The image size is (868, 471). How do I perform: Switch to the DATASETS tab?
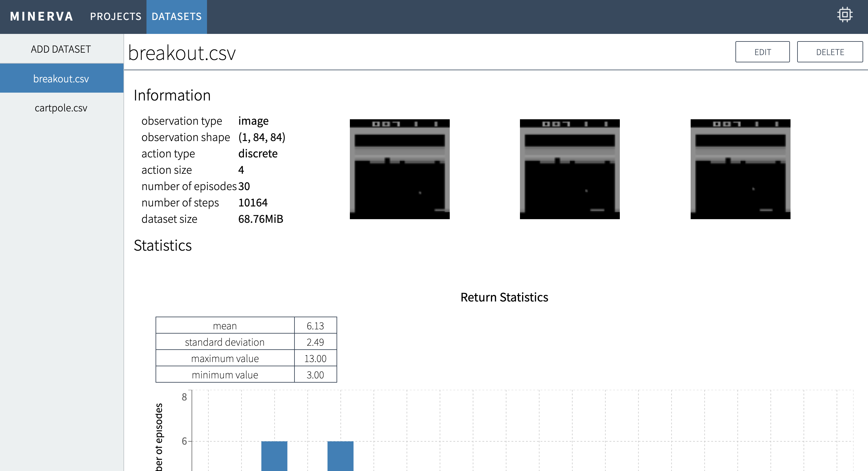pyautogui.click(x=176, y=17)
